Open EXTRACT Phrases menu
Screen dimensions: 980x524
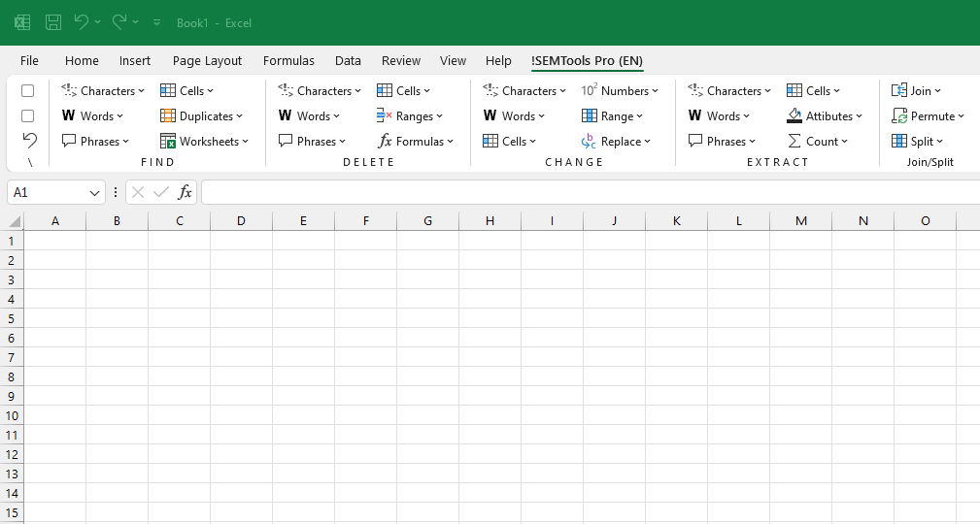pyautogui.click(x=723, y=141)
